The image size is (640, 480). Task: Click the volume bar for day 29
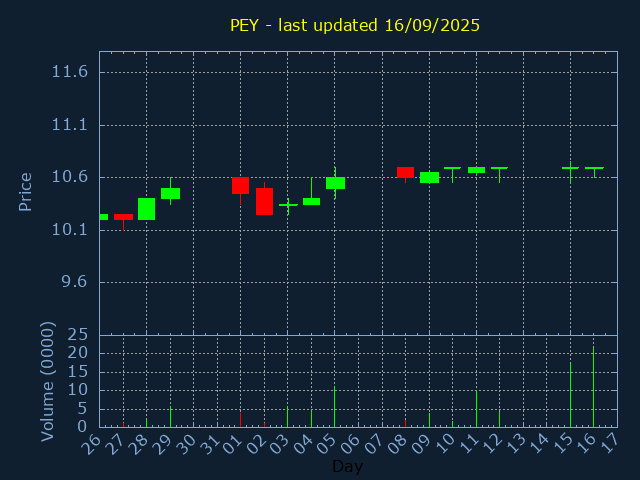click(x=170, y=417)
